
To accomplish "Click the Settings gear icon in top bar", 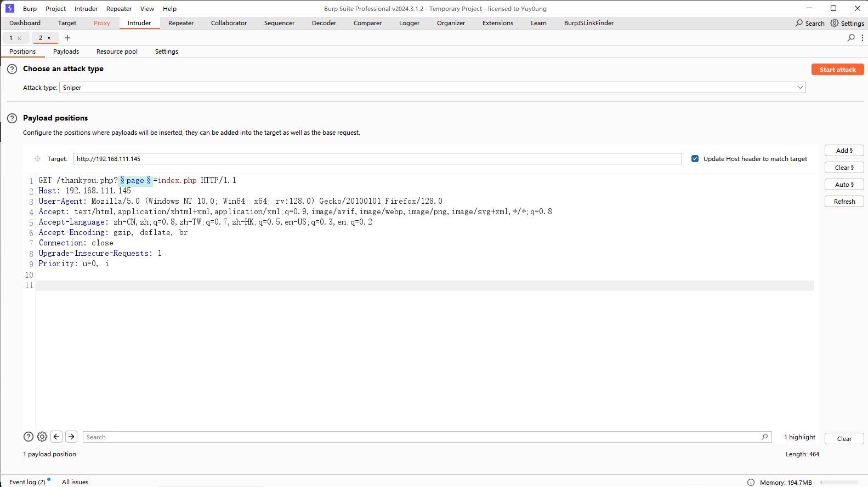I will pyautogui.click(x=835, y=23).
